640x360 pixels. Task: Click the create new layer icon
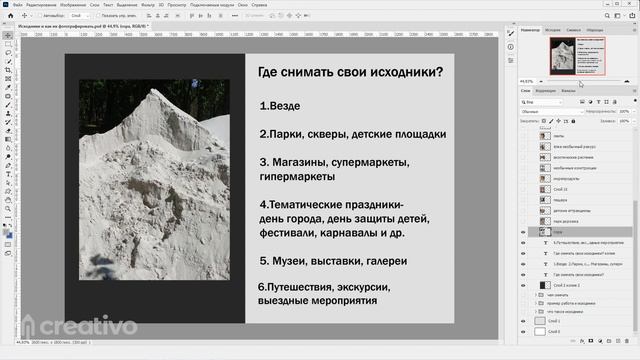(618, 341)
